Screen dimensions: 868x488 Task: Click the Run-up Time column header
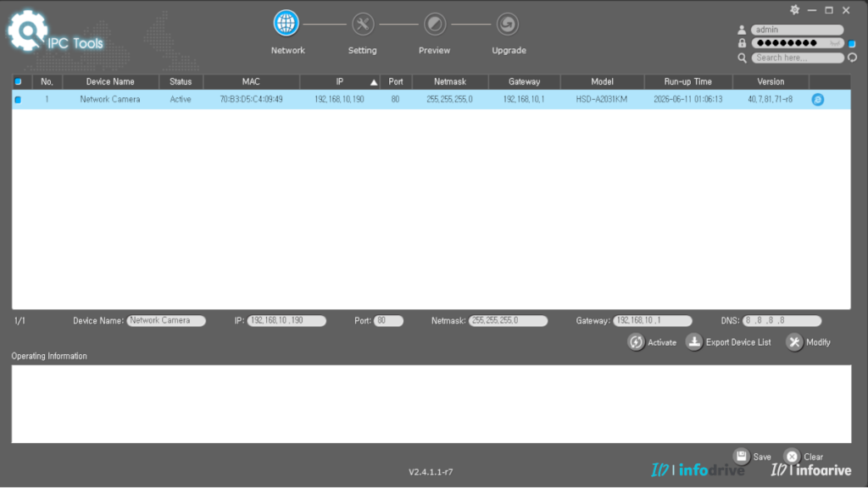tap(687, 82)
